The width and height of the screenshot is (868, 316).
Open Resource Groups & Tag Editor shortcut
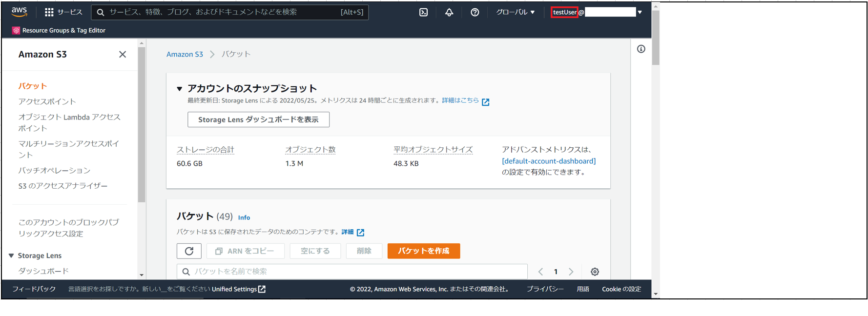59,30
